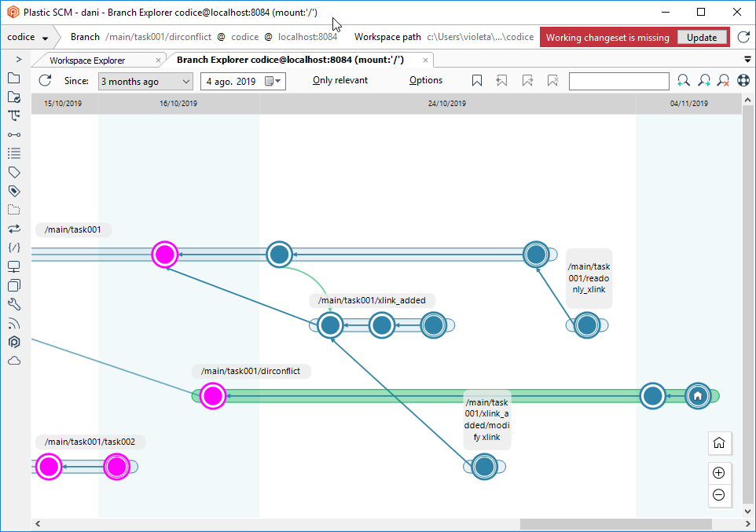Open the date picker calendar dropdown
The width and height of the screenshot is (756, 532).
point(273,81)
